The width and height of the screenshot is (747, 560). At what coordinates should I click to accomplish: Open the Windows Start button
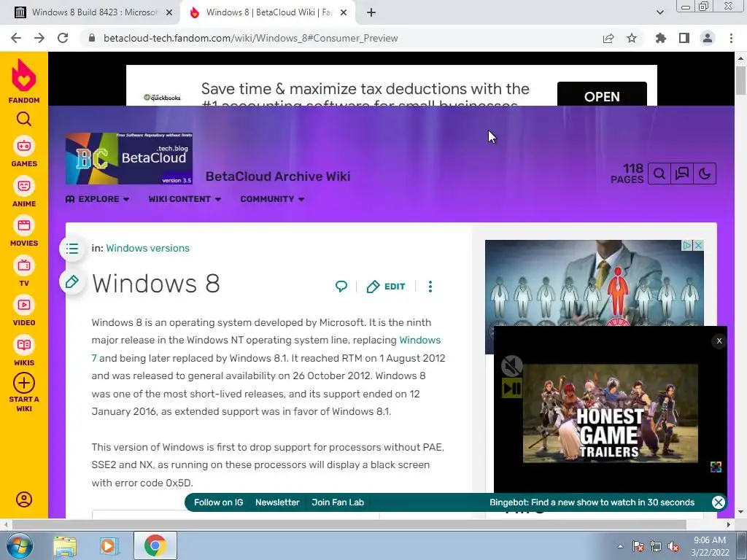point(19,545)
